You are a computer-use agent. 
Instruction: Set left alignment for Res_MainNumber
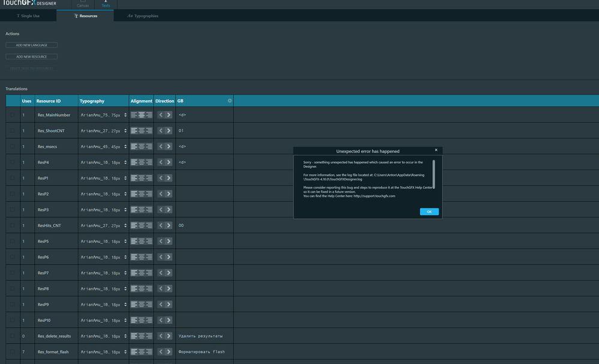pyautogui.click(x=134, y=115)
